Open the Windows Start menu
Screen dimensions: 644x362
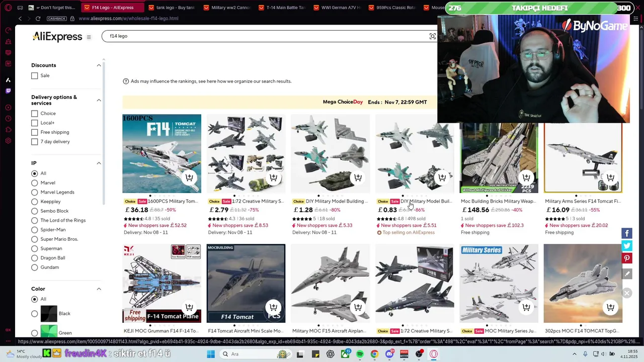point(211,354)
